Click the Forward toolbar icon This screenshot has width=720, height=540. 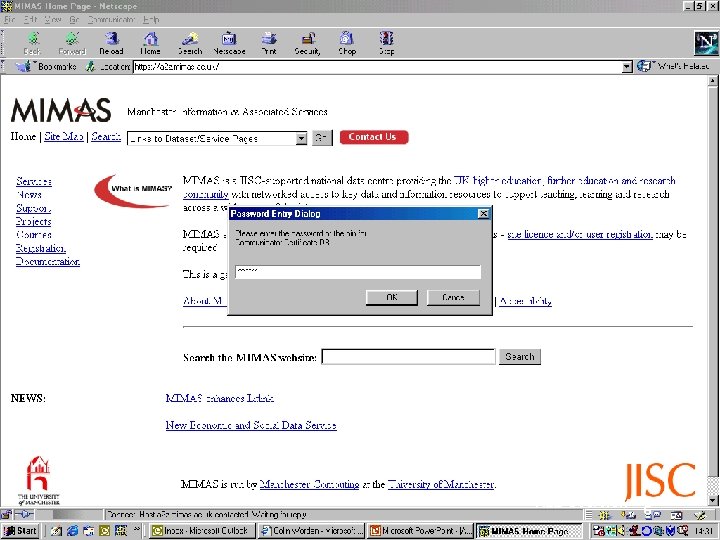[x=72, y=43]
